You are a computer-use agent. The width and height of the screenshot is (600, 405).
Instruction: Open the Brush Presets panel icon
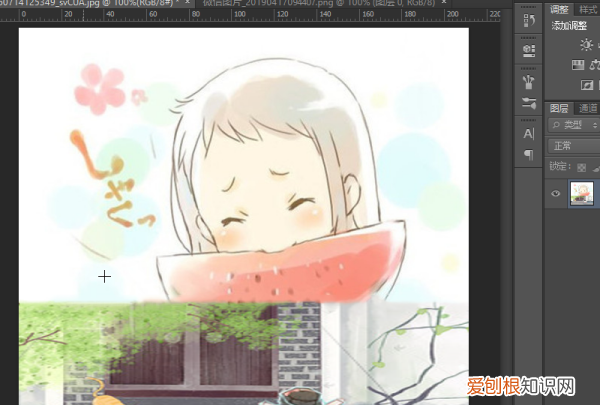coord(528,80)
